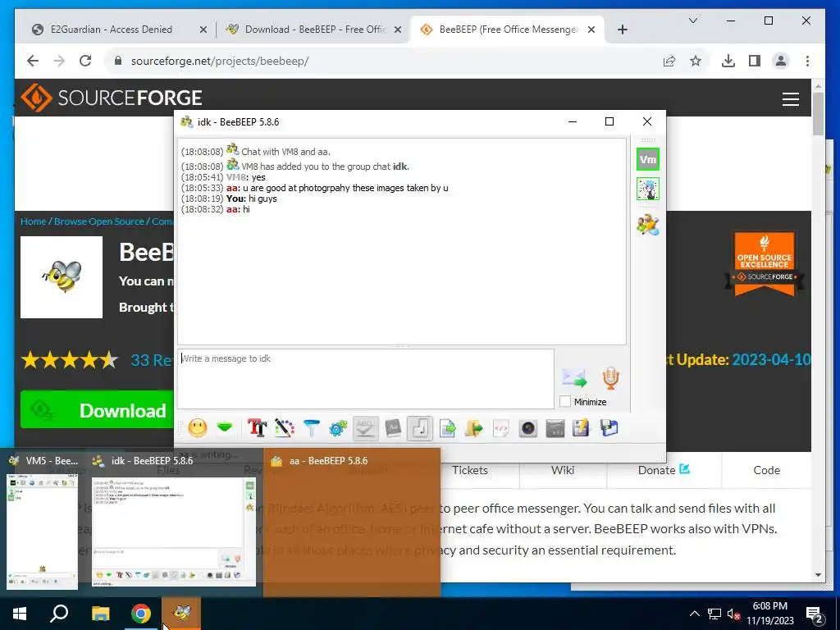This screenshot has width=840, height=630.
Task: Open the notification center icon
Action: tap(815, 614)
